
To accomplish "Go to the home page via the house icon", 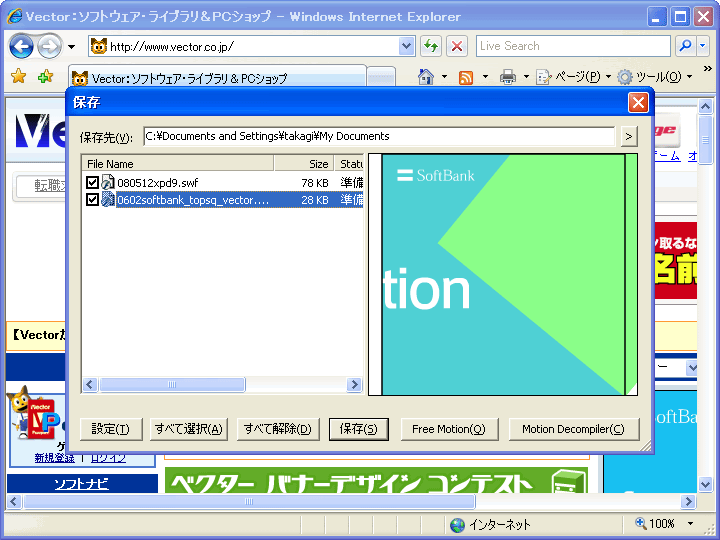I will click(426, 77).
